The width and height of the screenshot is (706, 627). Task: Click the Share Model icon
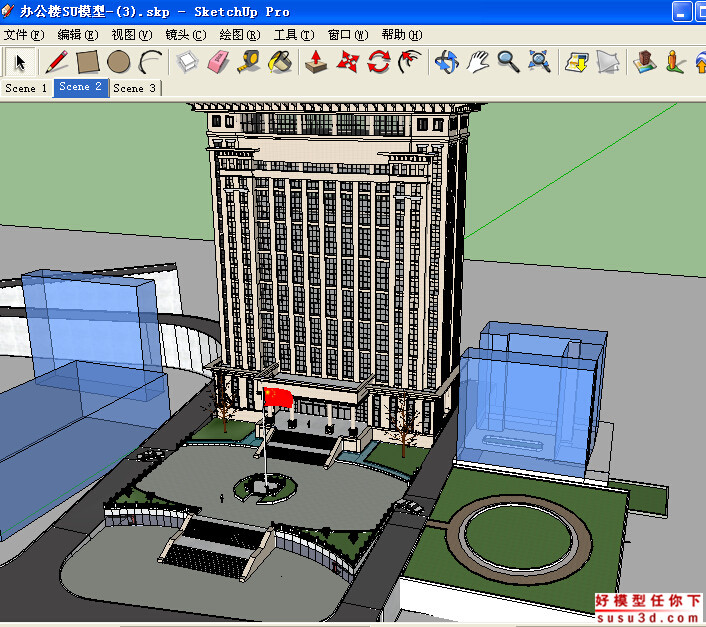tap(608, 62)
